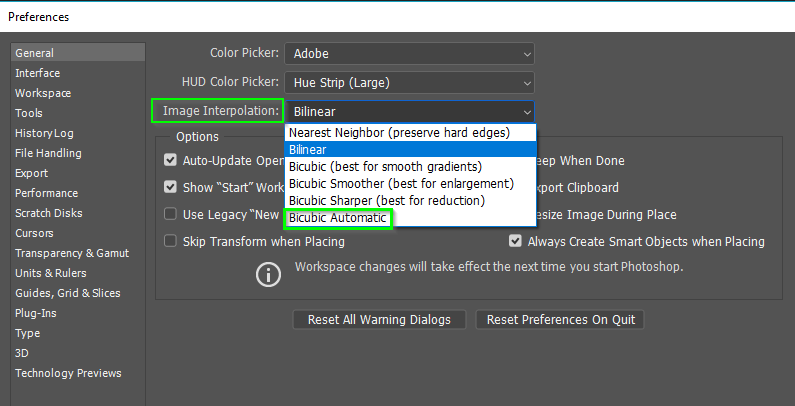This screenshot has width=795, height=406.
Task: Switch to Scratch Disks preferences
Action: [x=48, y=213]
